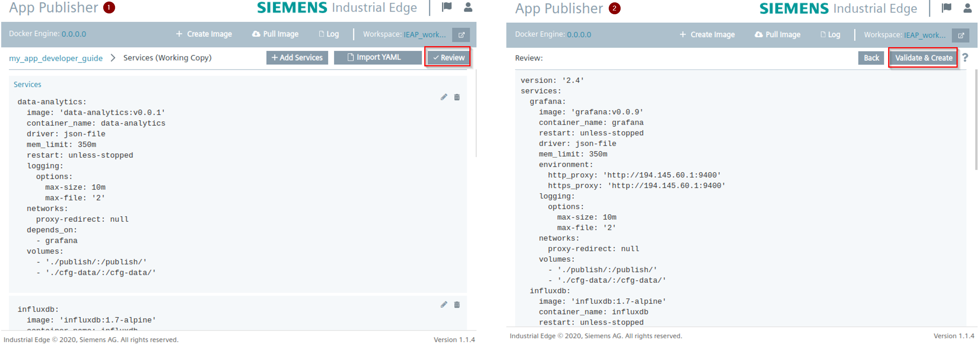Image resolution: width=980 pixels, height=350 pixels.
Task: Click the help question mark in Review window
Action: (965, 58)
